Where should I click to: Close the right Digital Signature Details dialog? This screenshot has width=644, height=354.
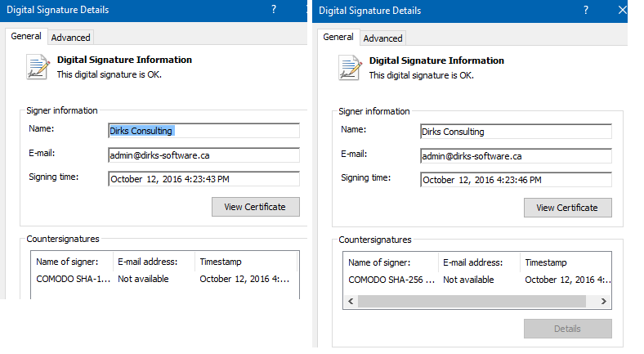[x=622, y=11]
